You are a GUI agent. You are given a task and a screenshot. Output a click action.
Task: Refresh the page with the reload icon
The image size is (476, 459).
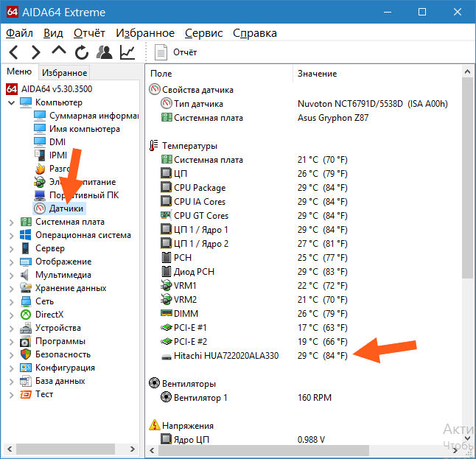click(x=81, y=52)
